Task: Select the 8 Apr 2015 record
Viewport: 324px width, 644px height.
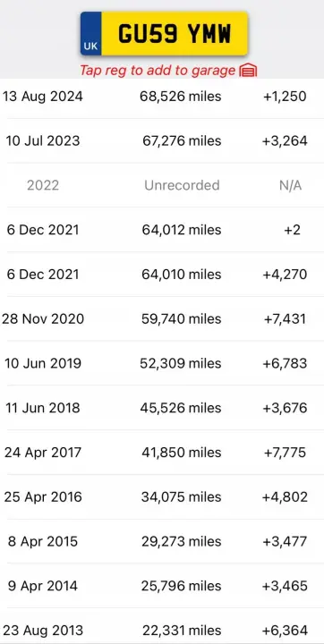Action: (162, 541)
